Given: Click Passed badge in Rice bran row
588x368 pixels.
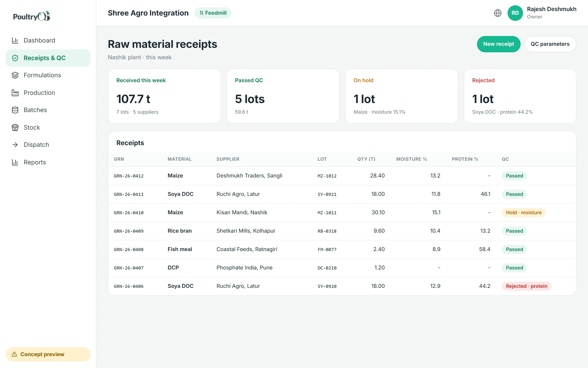Looking at the screenshot, I should coord(514,231).
